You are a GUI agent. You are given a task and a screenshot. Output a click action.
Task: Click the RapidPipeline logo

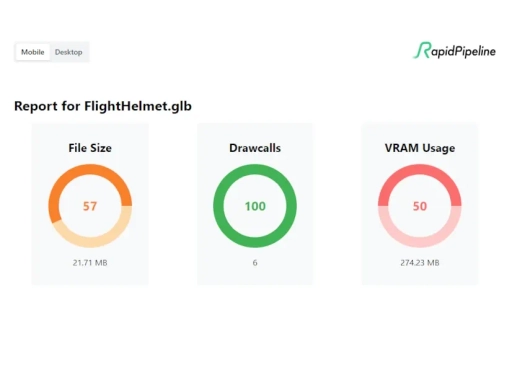[455, 51]
